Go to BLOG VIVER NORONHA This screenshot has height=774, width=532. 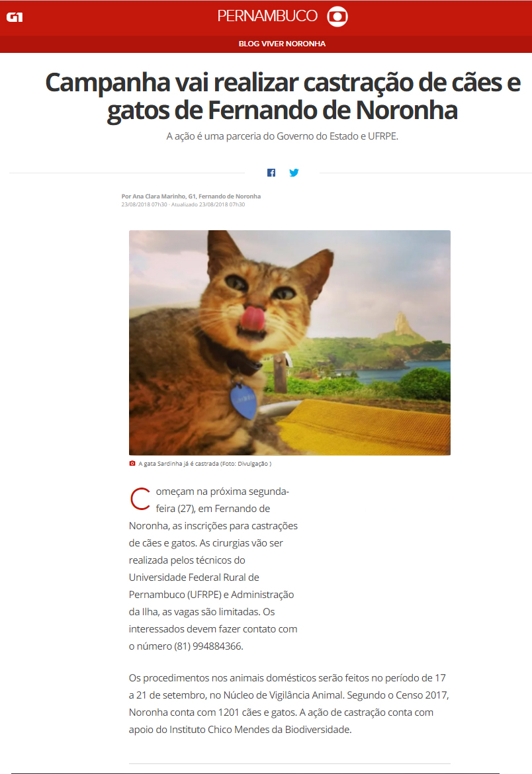coord(282,44)
